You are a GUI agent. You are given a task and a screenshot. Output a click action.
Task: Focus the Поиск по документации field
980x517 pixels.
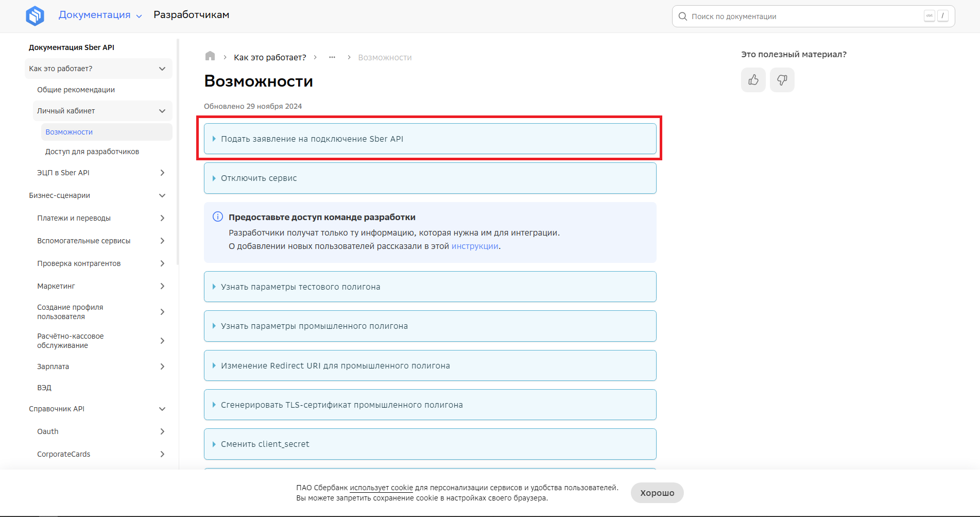point(813,16)
